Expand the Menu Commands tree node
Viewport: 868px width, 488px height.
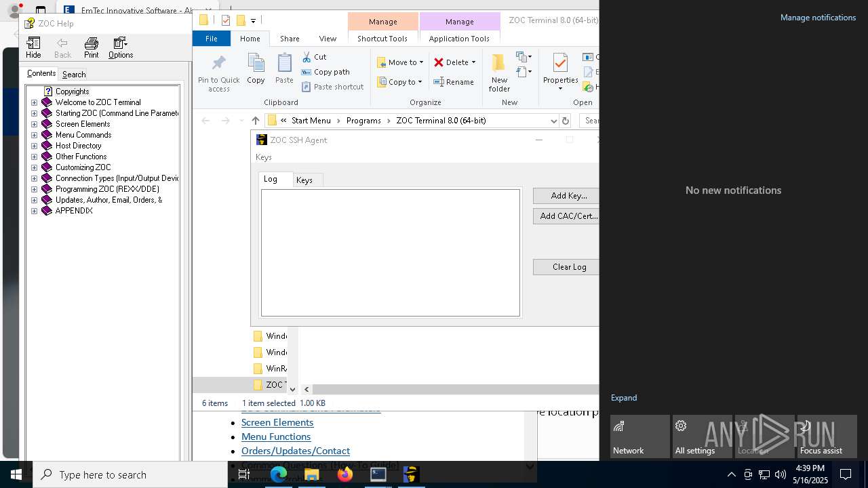coord(34,135)
